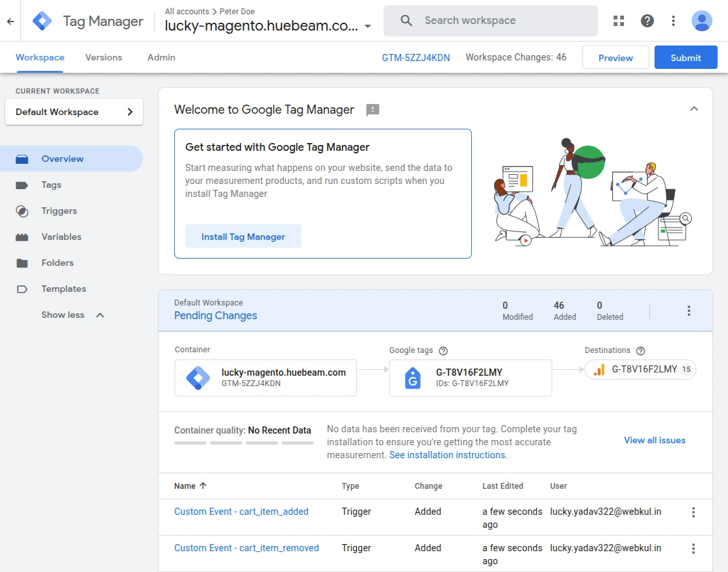Viewport: 728px width, 572px height.
Task: Open Variables in the sidebar
Action: tap(71, 237)
